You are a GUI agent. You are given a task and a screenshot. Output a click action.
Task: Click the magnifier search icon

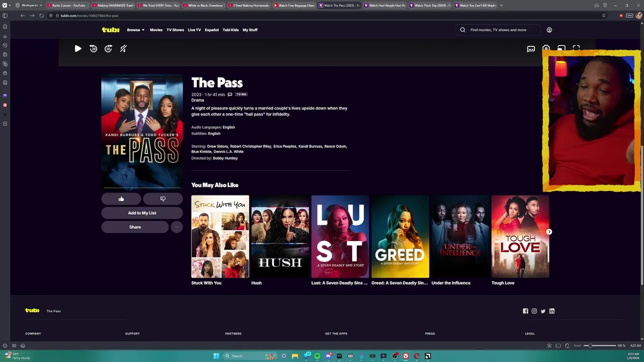click(x=462, y=30)
